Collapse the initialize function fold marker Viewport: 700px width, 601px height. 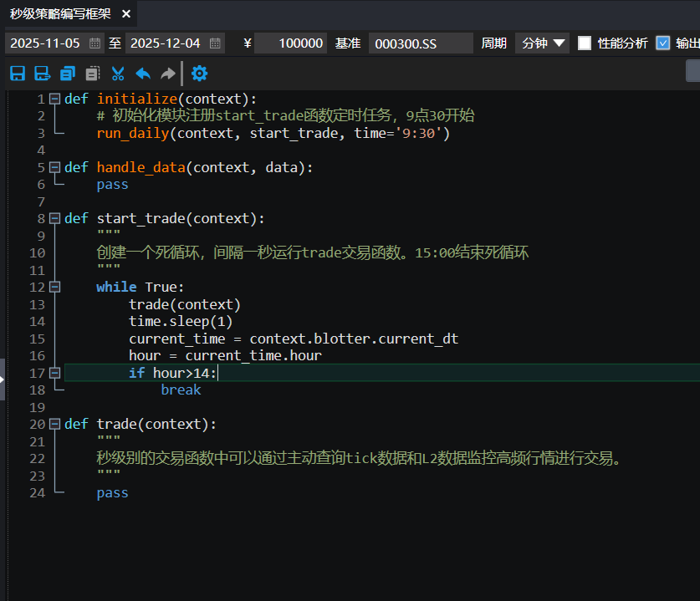55,99
